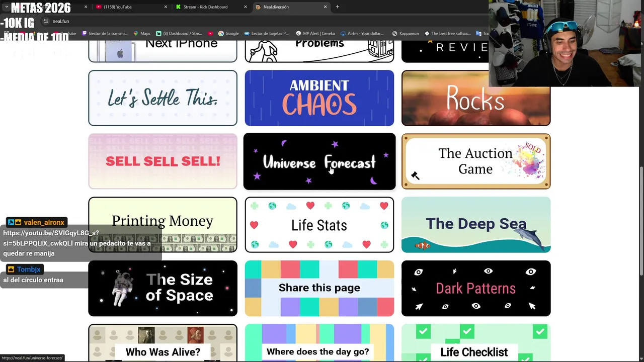This screenshot has height=362, width=644.
Task: Open the Google bookmark
Action: click(228, 34)
